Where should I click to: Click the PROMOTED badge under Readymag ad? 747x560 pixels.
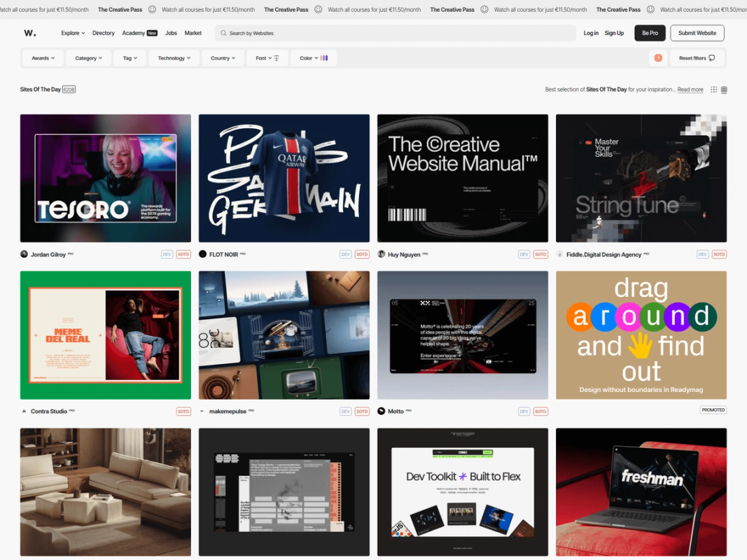[713, 409]
